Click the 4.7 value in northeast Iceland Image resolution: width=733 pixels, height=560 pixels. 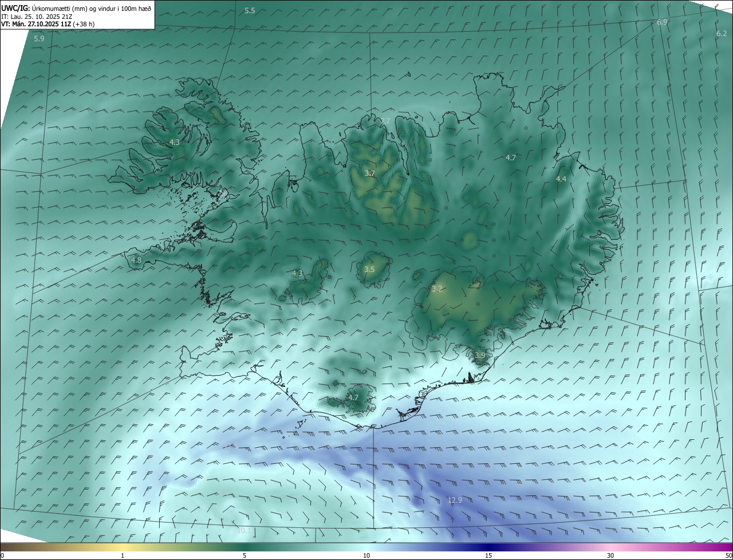[x=511, y=158]
